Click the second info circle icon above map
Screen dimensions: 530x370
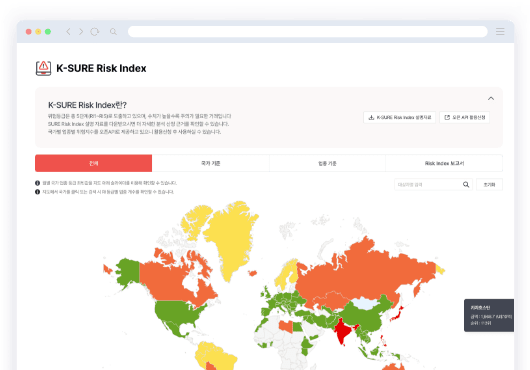[x=38, y=192]
